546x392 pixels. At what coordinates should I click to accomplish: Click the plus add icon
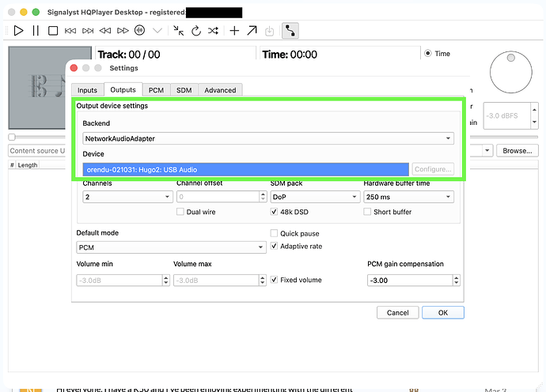234,31
